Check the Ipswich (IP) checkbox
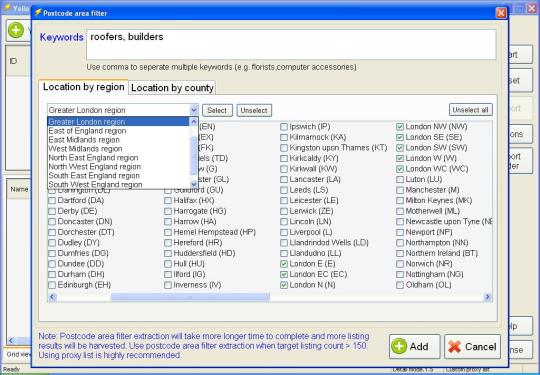The height and width of the screenshot is (375, 540). pos(284,127)
